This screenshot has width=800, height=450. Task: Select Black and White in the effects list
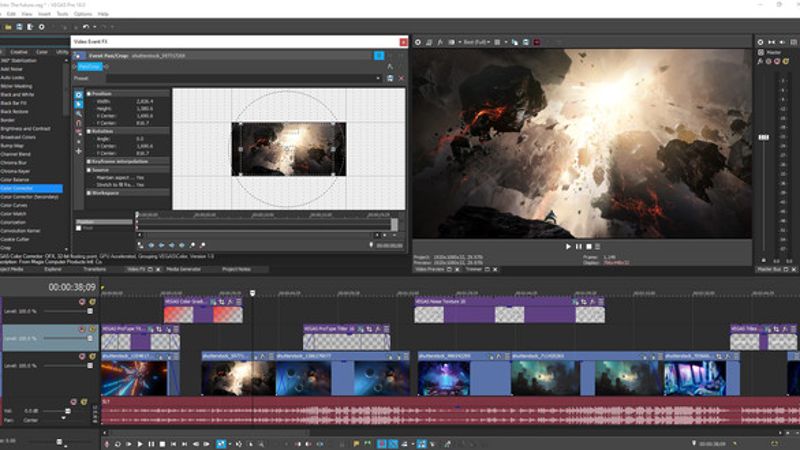17,94
